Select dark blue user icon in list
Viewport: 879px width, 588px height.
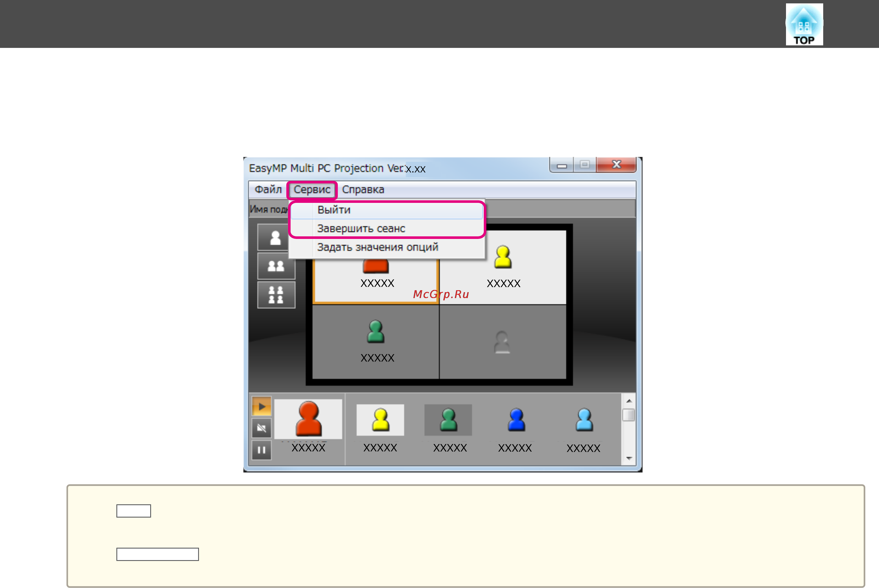click(516, 420)
